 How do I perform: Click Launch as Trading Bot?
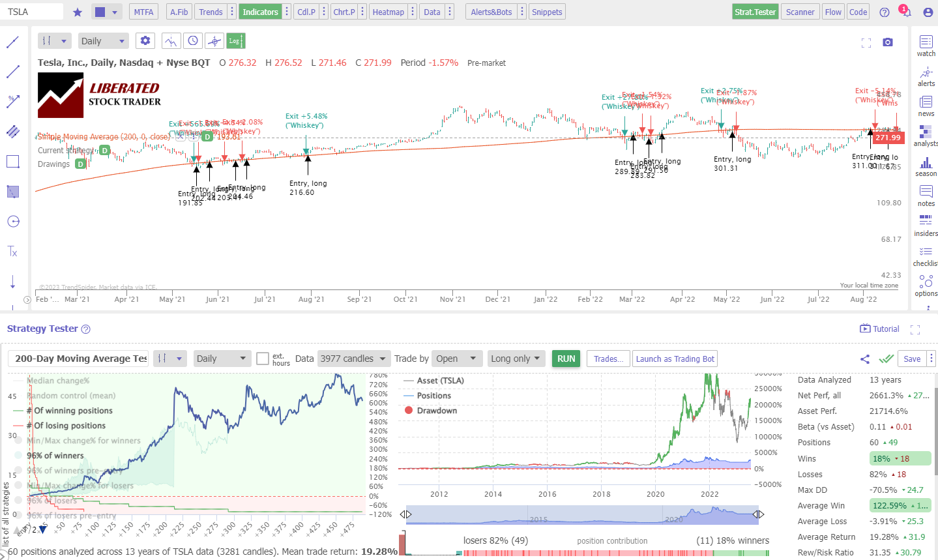[x=675, y=358]
